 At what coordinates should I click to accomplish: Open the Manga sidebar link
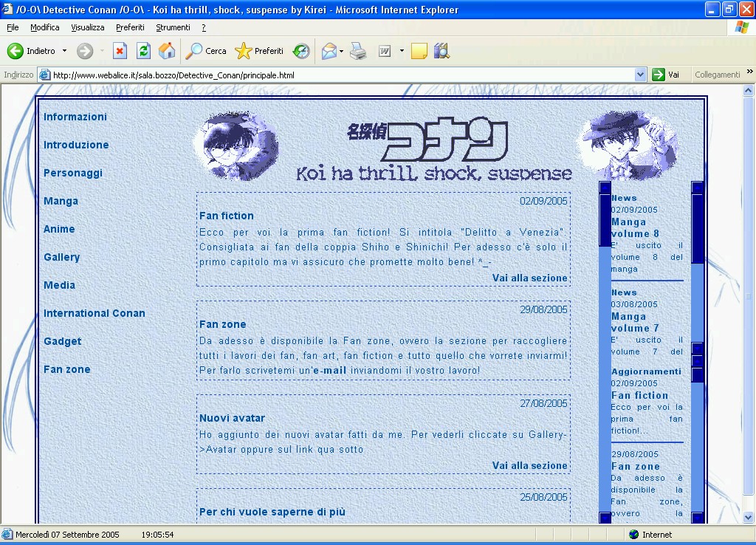tap(61, 201)
